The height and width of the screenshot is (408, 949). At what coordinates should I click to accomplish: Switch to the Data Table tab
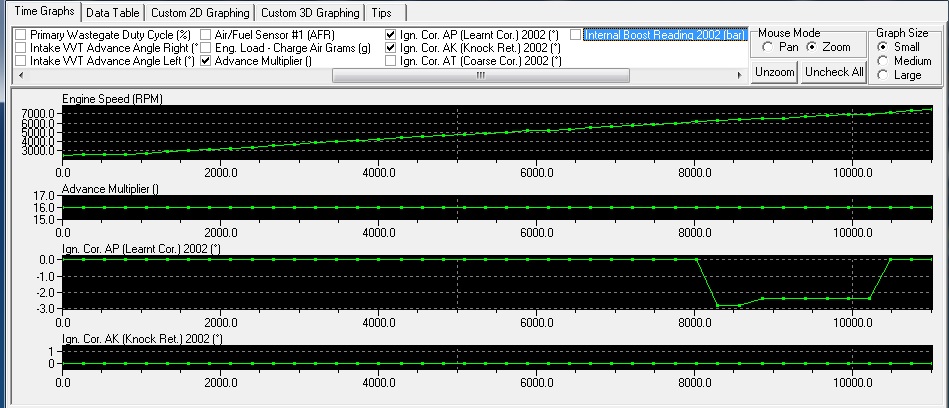coord(111,13)
